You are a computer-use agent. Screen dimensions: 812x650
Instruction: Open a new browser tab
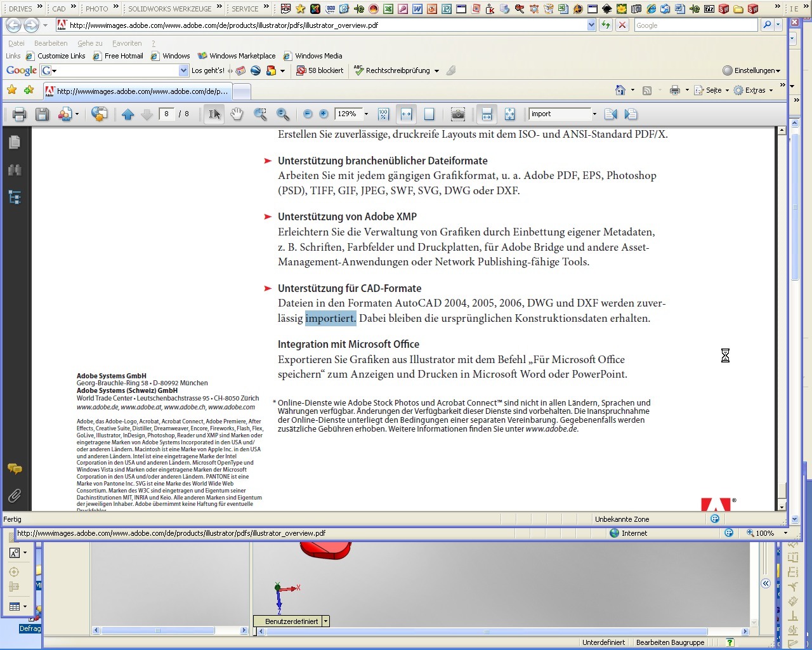241,91
